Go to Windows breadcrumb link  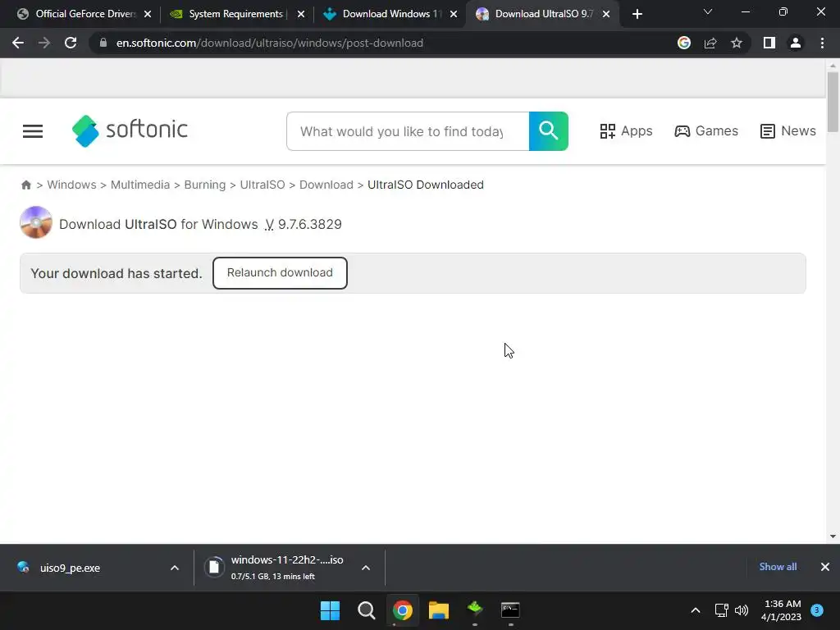(72, 185)
